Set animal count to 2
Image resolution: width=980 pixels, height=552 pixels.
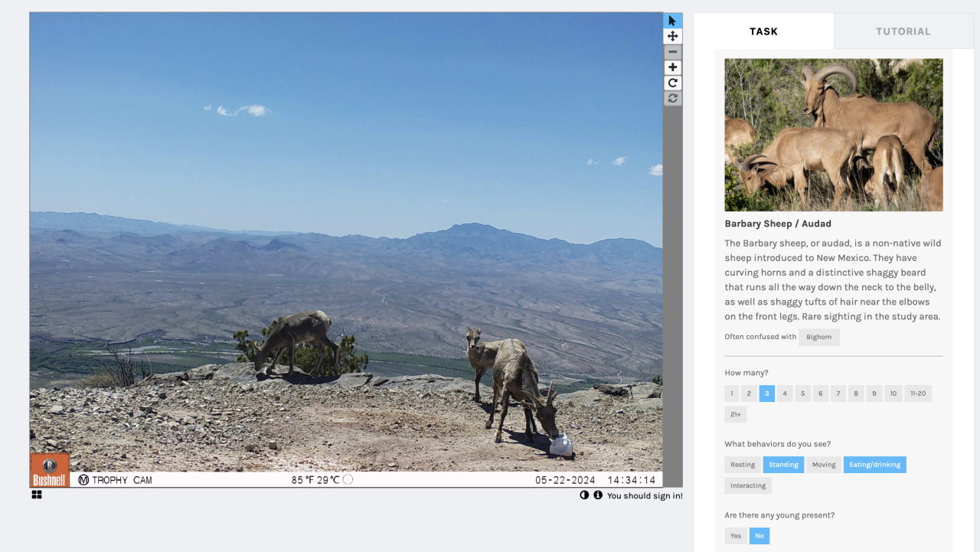750,394
